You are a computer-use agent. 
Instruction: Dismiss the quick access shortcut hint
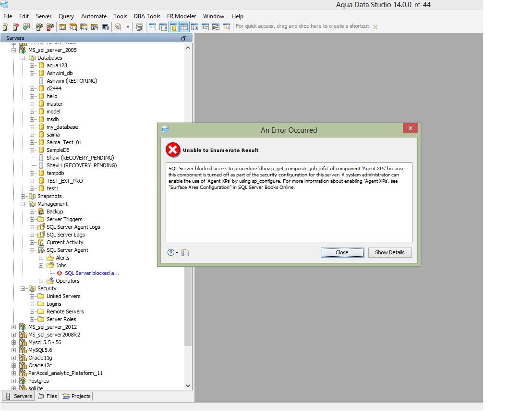375,27
